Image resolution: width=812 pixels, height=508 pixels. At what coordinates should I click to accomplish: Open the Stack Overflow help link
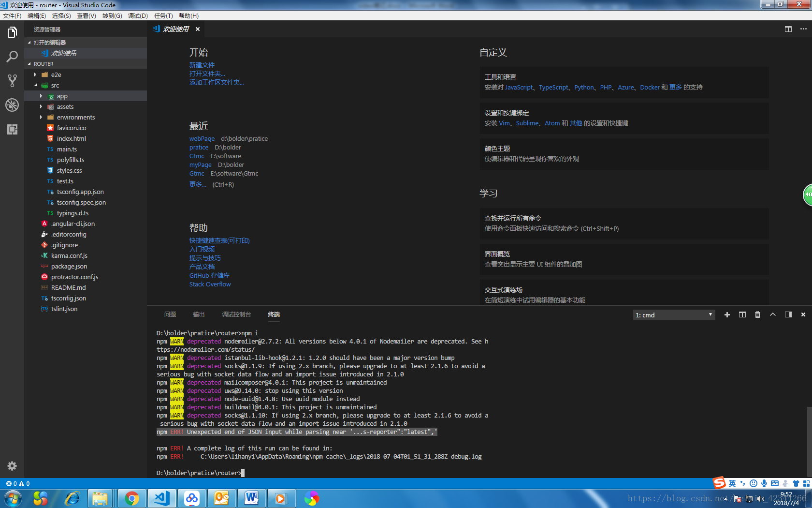210,284
